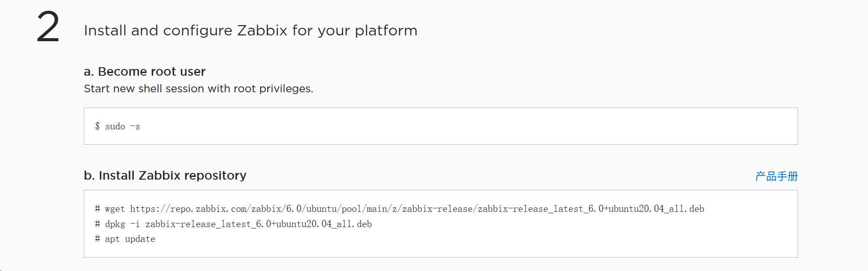868x271 pixels.
Task: Click the .deb filename in the dpkg line
Action: (258, 224)
